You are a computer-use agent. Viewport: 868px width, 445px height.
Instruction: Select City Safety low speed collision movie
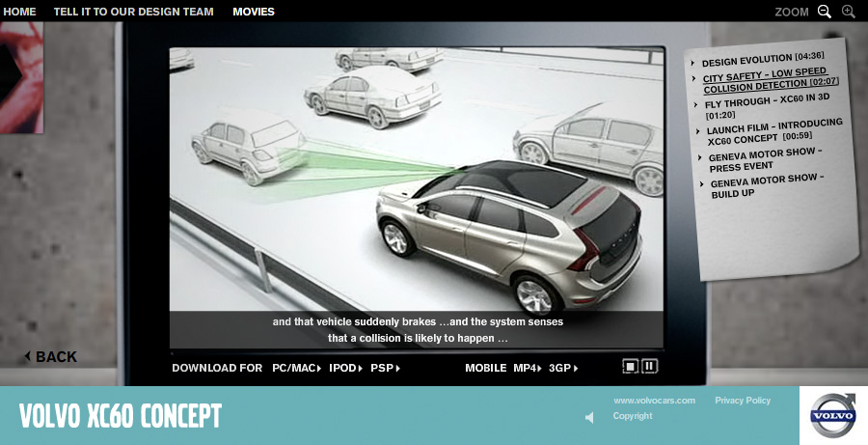(x=772, y=80)
